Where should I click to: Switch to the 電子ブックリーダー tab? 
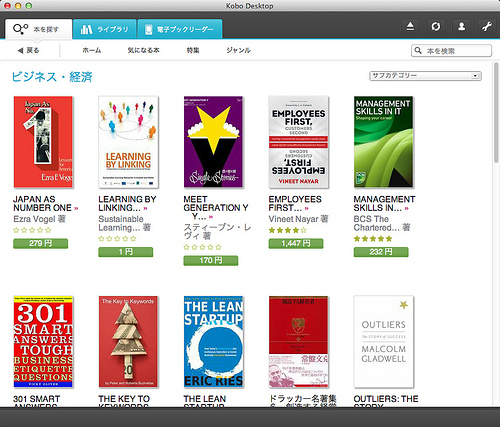[180, 29]
